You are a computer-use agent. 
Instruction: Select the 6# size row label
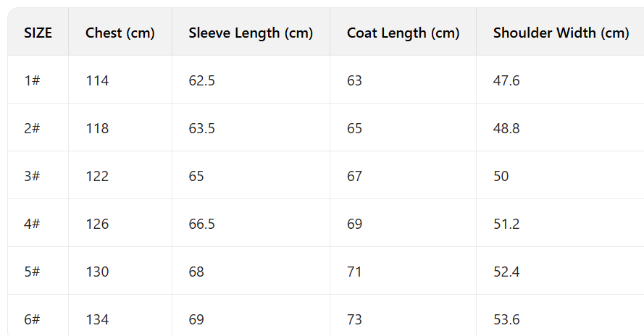coord(32,319)
